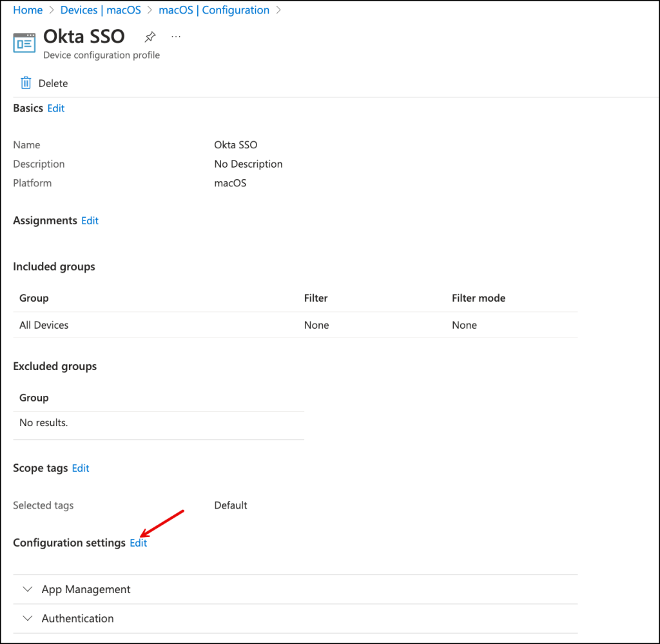
Task: Click Group header in Excluded groups table
Action: point(34,398)
